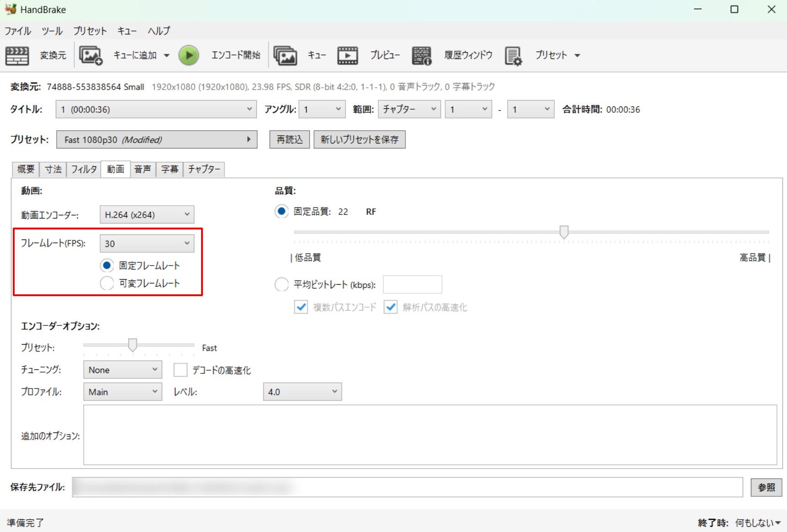This screenshot has height=532, width=787.
Task: Open the start chapter dropdown in 範囲
Action: [x=468, y=109]
